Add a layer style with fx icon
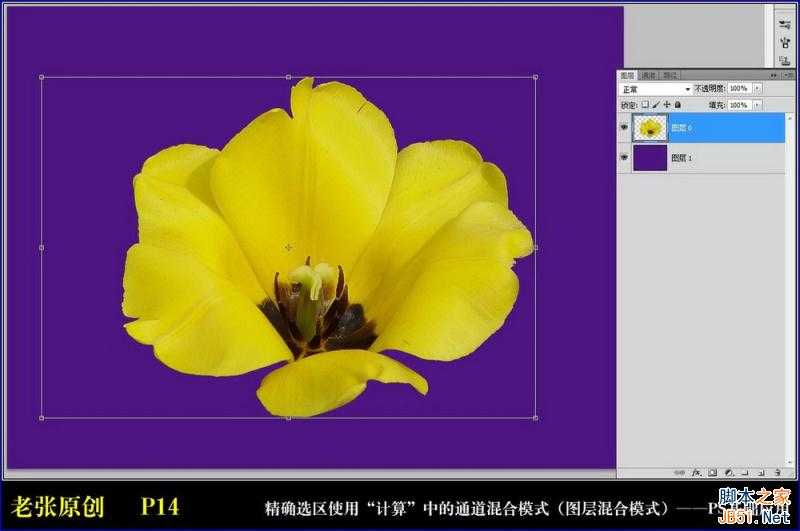800x531 pixels. point(696,473)
